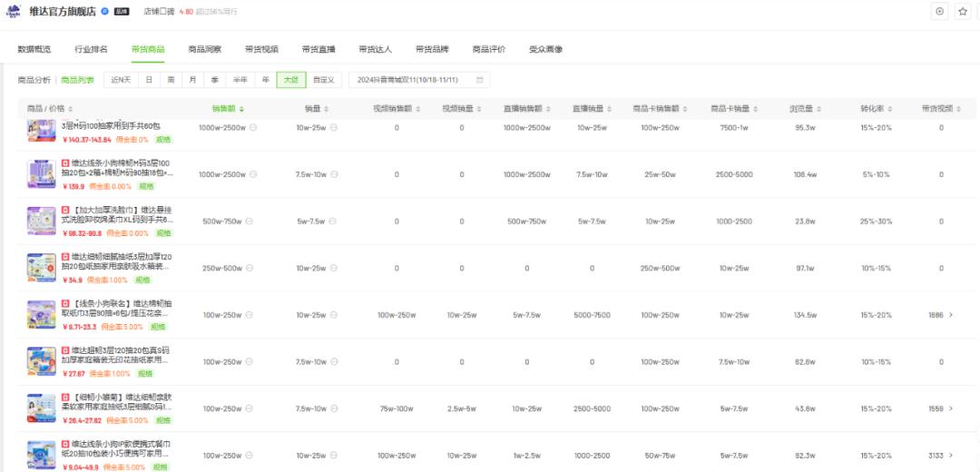The height and width of the screenshot is (472, 980).
Task: Sort by 视频销量 column arrows
Action: [x=481, y=109]
